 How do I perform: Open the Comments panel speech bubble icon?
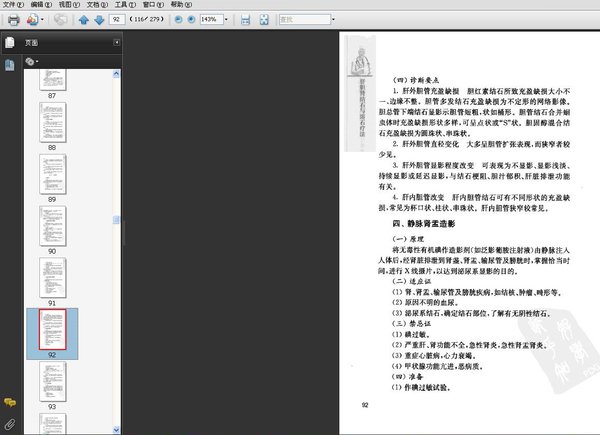10,402
